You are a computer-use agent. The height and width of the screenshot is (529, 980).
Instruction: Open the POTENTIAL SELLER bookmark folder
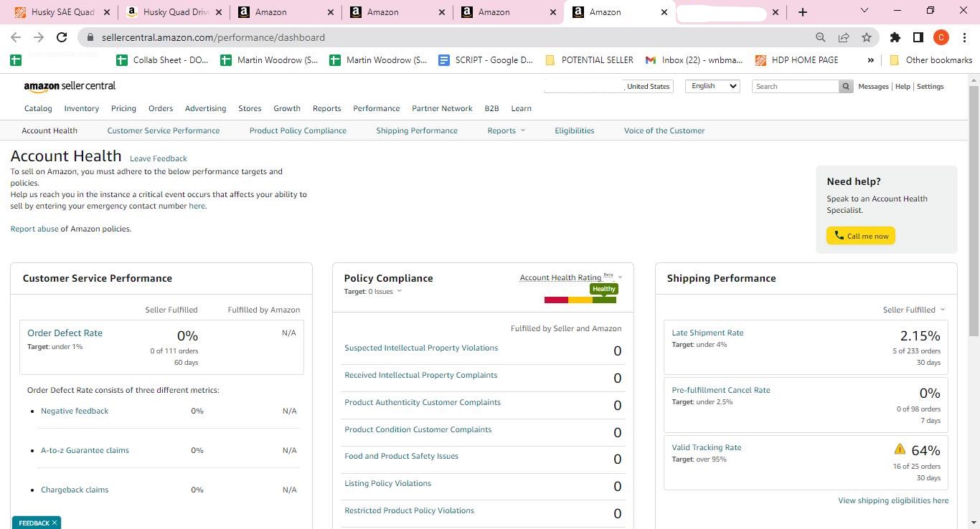tap(589, 60)
